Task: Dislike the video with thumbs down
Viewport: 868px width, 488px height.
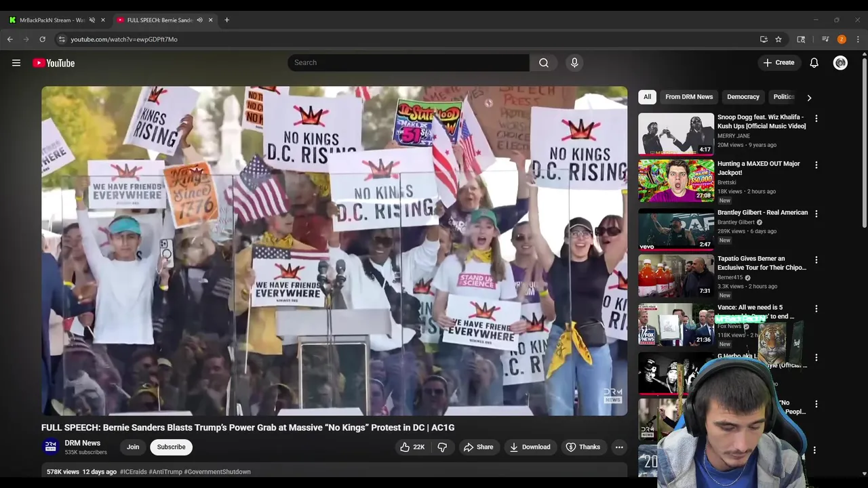Action: coord(442,447)
